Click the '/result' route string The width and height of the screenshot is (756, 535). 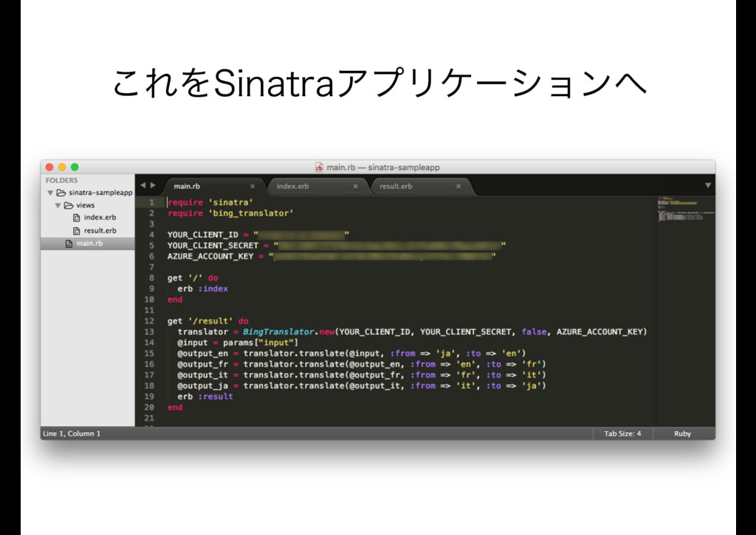coord(210,321)
